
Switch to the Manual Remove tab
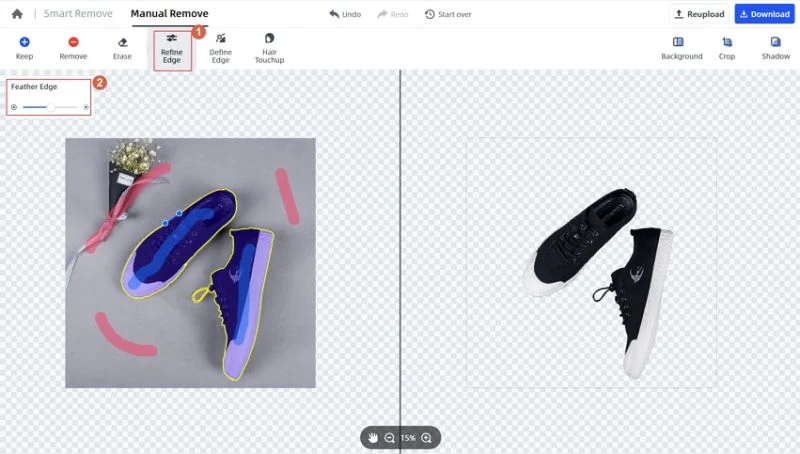pyautogui.click(x=169, y=14)
